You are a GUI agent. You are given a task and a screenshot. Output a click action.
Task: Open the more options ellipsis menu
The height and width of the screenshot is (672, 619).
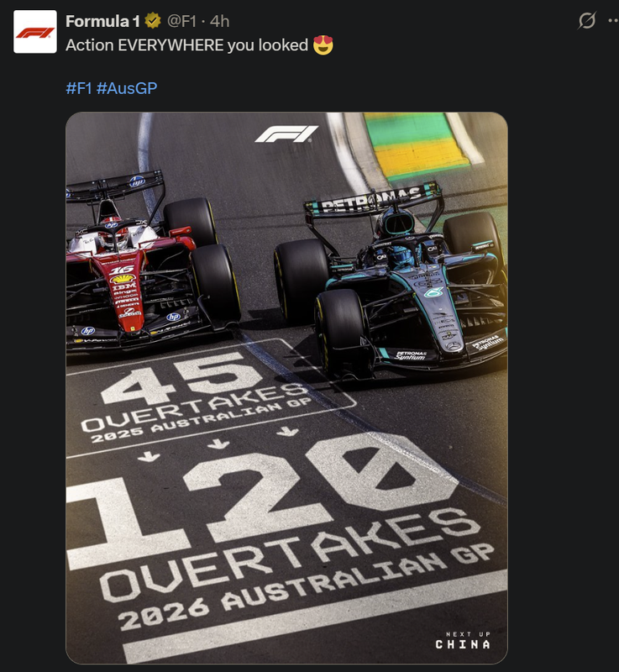point(614,20)
